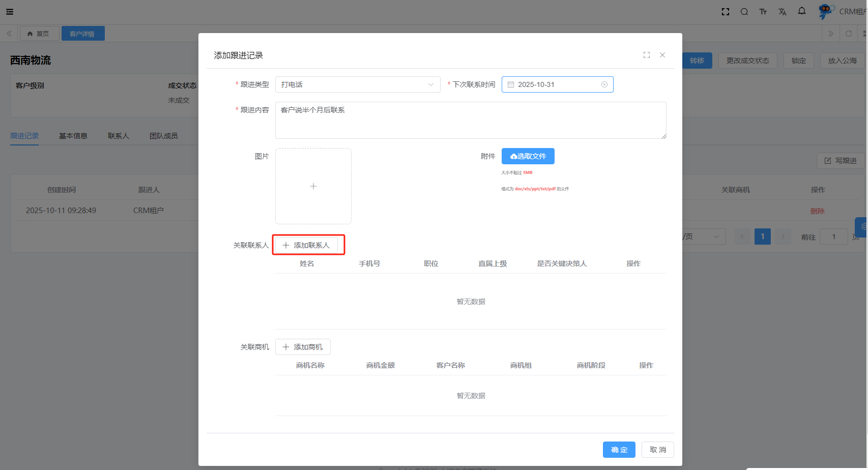Clear the next contact date field
868x470 pixels.
pyautogui.click(x=604, y=84)
